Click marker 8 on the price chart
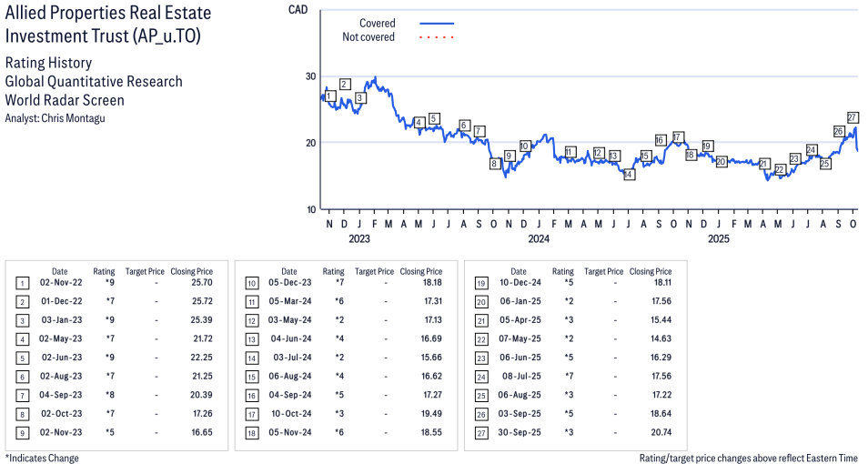 [495, 164]
